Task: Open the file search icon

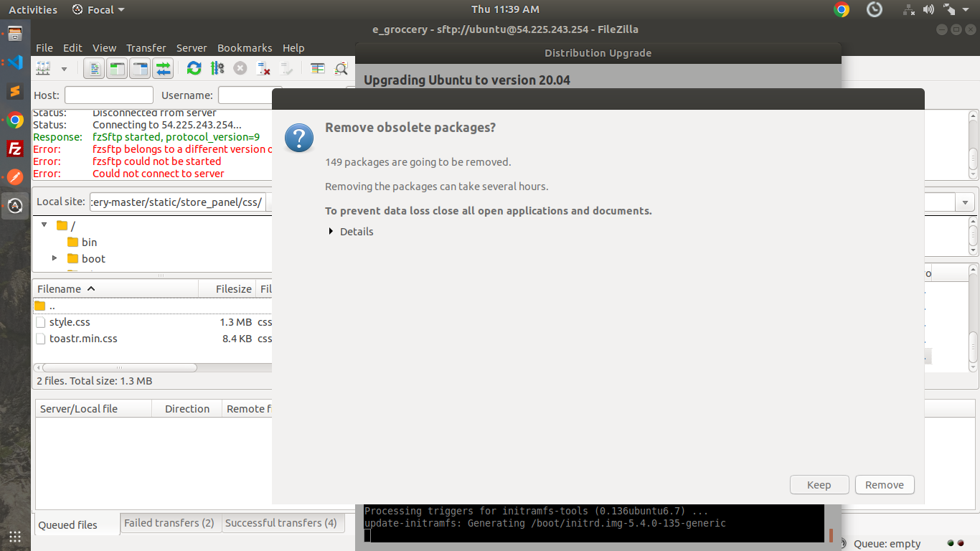Action: [x=341, y=69]
